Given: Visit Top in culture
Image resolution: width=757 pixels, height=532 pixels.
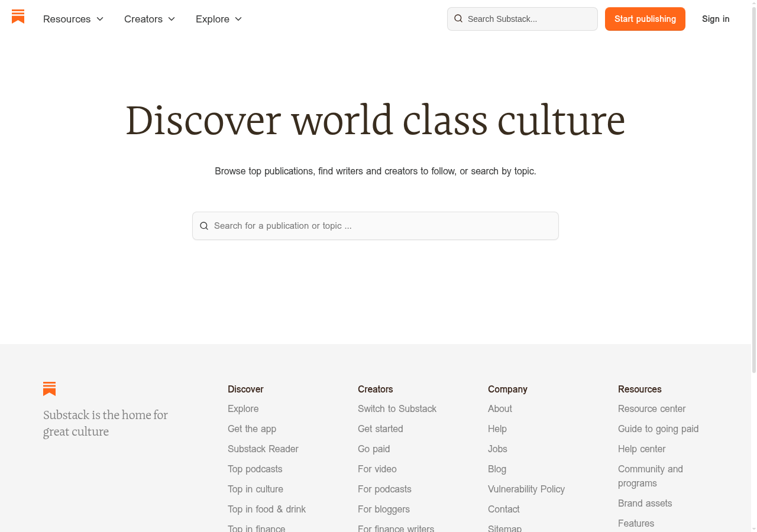Looking at the screenshot, I should [x=255, y=489].
